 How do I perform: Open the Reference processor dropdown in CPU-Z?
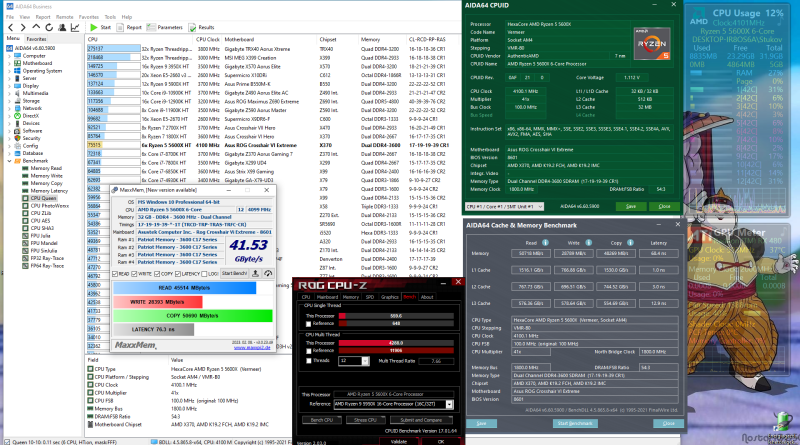449,404
